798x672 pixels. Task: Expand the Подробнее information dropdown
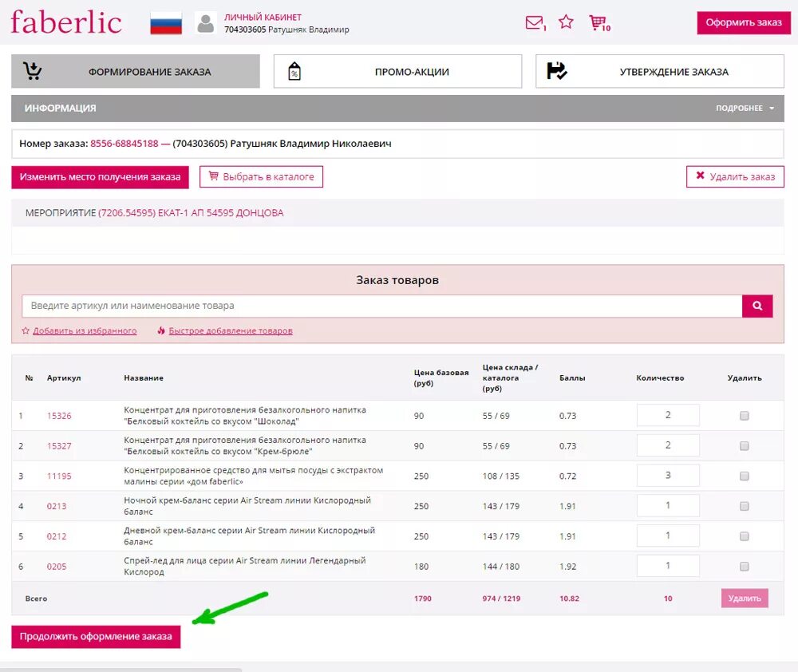pyautogui.click(x=745, y=108)
